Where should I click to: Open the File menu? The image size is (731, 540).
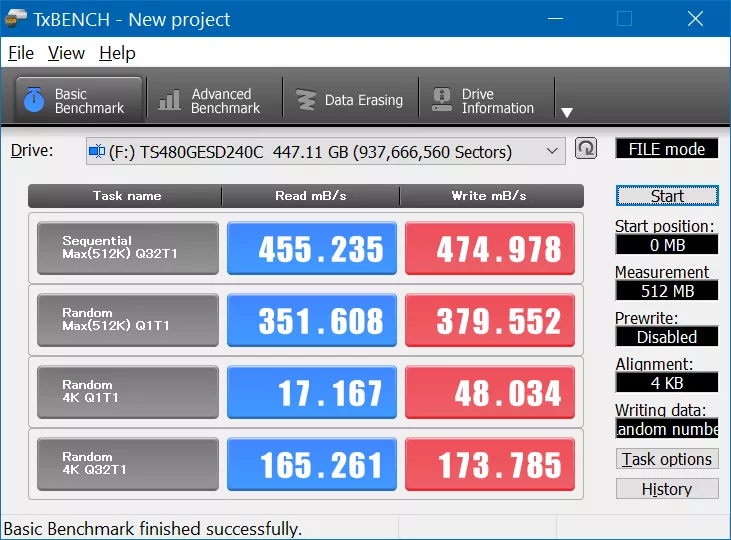[21, 53]
